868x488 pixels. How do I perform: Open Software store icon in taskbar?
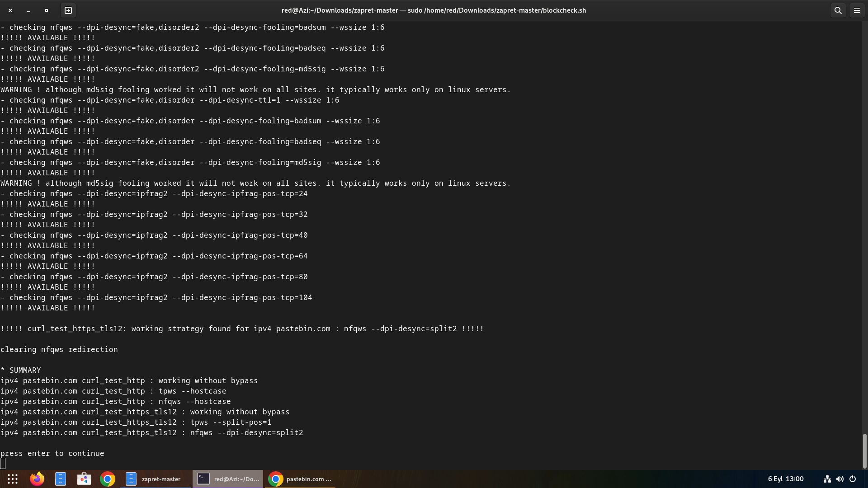coord(84,479)
